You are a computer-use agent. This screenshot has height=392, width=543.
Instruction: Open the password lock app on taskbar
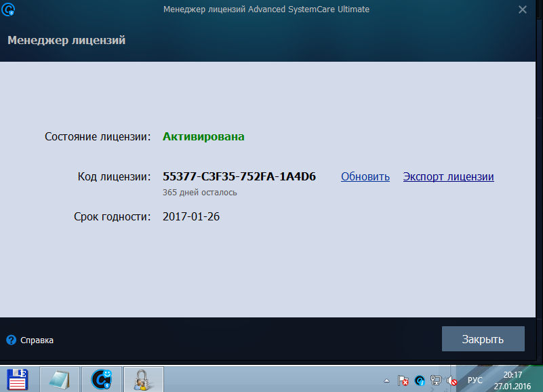143,380
